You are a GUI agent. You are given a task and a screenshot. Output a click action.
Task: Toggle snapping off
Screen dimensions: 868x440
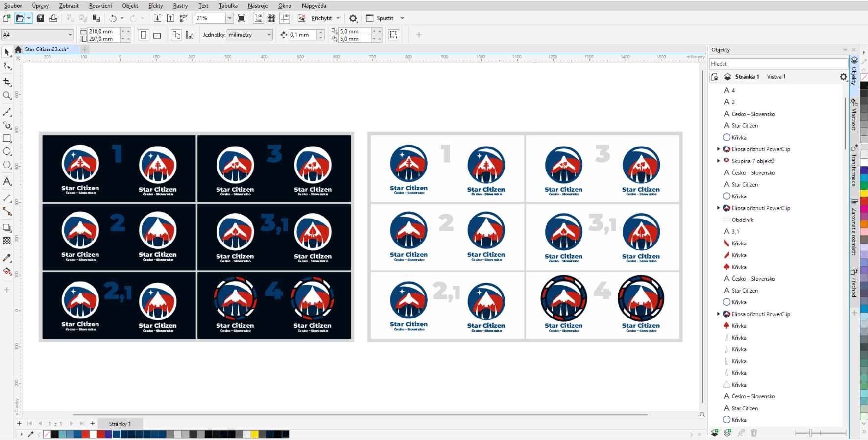pos(301,18)
